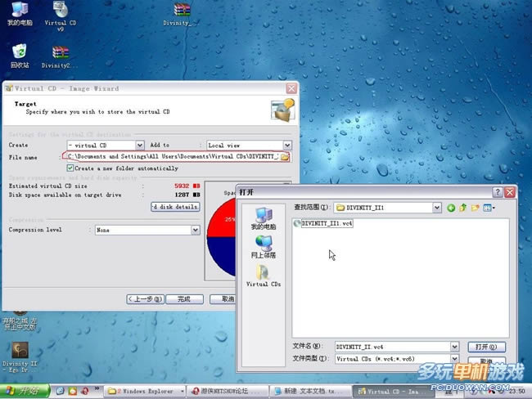Open the view menu icon in the Open dialog
532x399 pixels.
(x=489, y=208)
